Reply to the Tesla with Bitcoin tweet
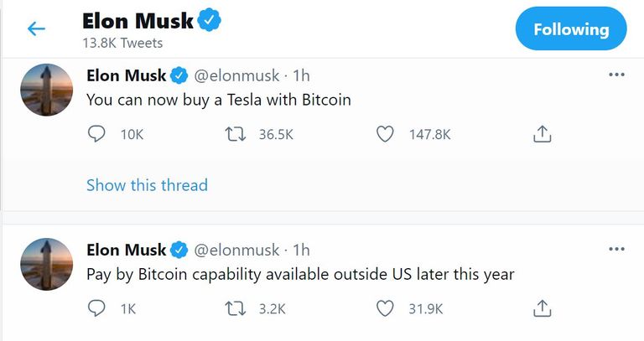The height and width of the screenshot is (341, 644). (x=97, y=134)
